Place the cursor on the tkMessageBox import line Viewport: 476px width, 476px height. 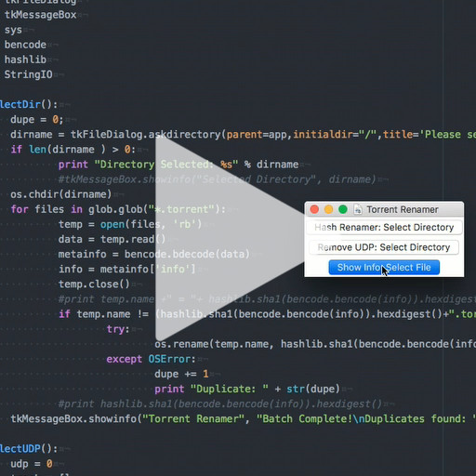click(40, 15)
